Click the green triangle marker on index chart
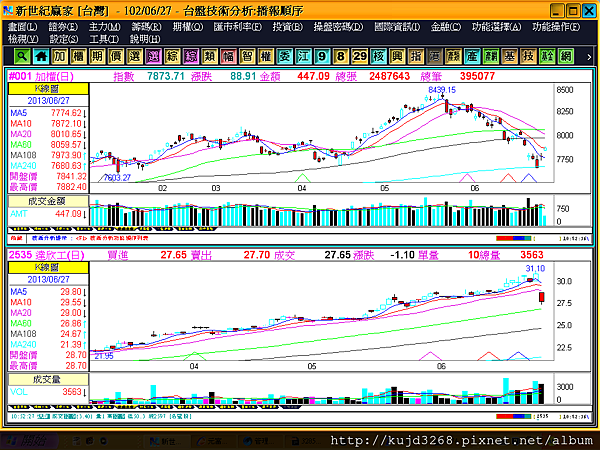The image size is (600, 450). tap(302, 178)
